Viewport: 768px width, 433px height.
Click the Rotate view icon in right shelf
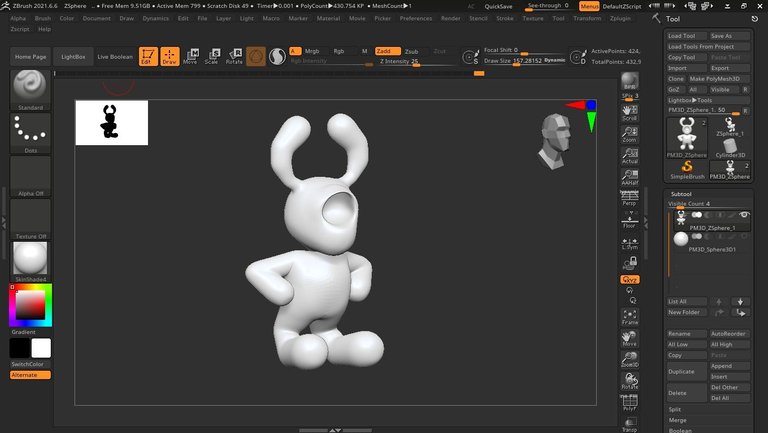[629, 381]
